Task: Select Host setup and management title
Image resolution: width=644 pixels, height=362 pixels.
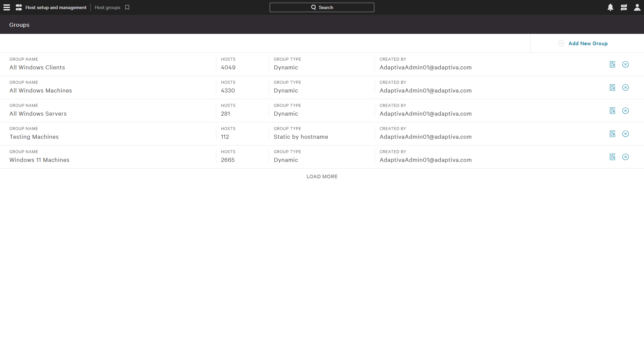Action: [56, 7]
